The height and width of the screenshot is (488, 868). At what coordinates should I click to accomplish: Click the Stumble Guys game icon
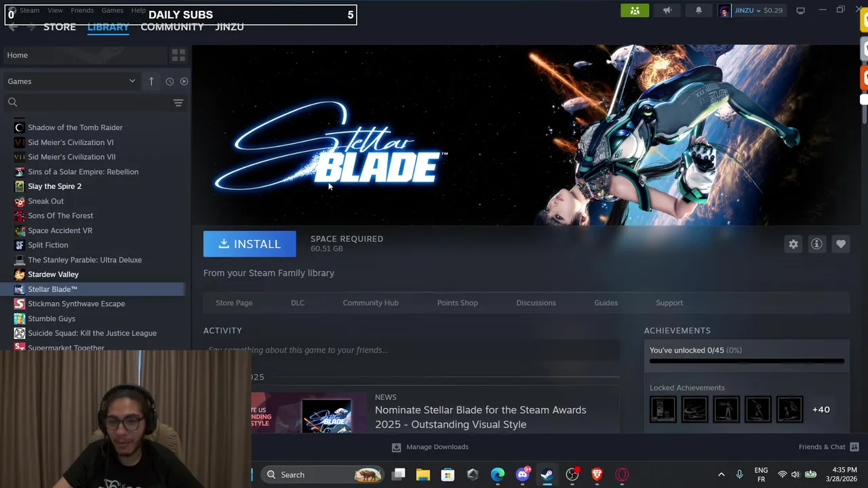click(20, 319)
